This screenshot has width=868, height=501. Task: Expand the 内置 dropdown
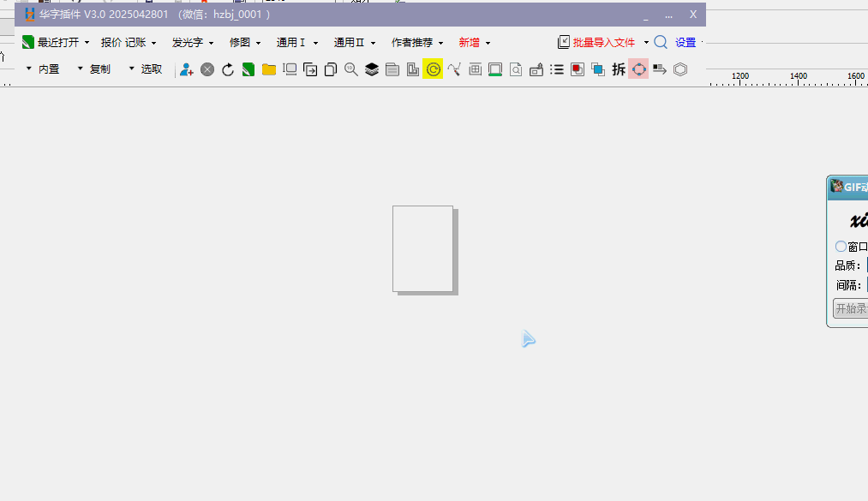(29, 69)
